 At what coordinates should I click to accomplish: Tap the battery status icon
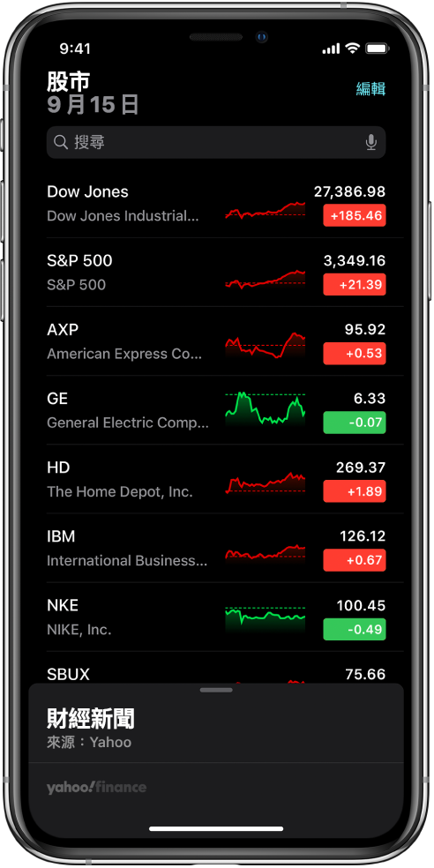click(x=377, y=49)
